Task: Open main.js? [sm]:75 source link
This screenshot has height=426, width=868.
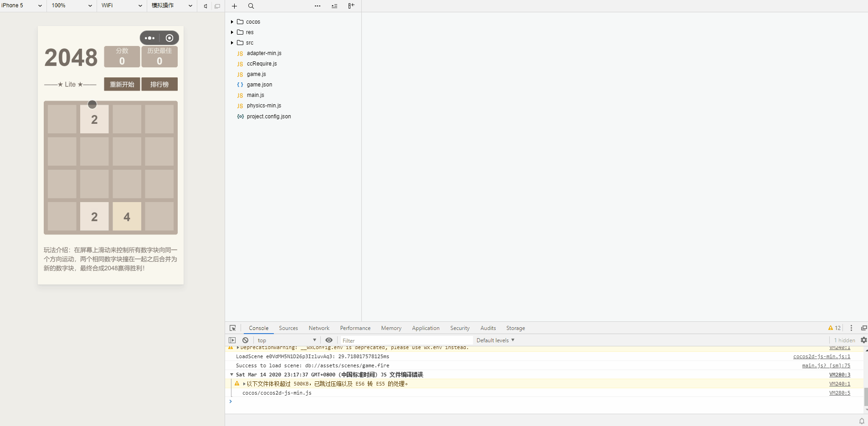Action: 826,366
